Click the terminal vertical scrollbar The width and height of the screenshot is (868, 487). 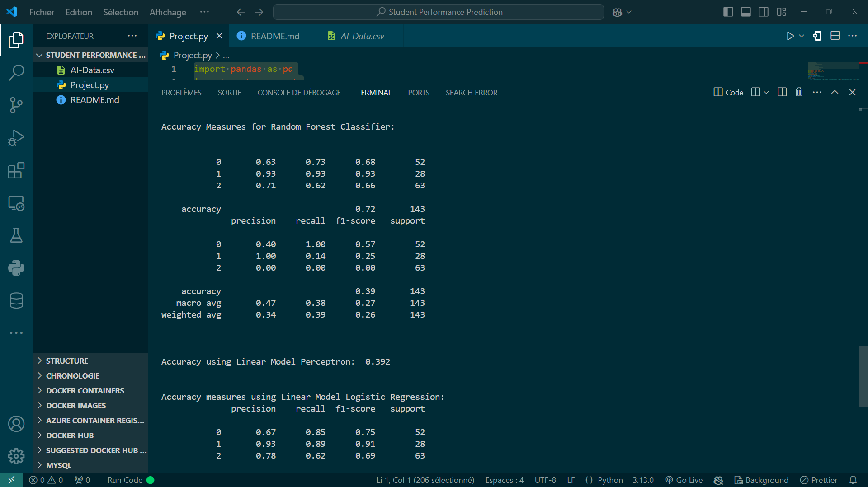coord(863,376)
